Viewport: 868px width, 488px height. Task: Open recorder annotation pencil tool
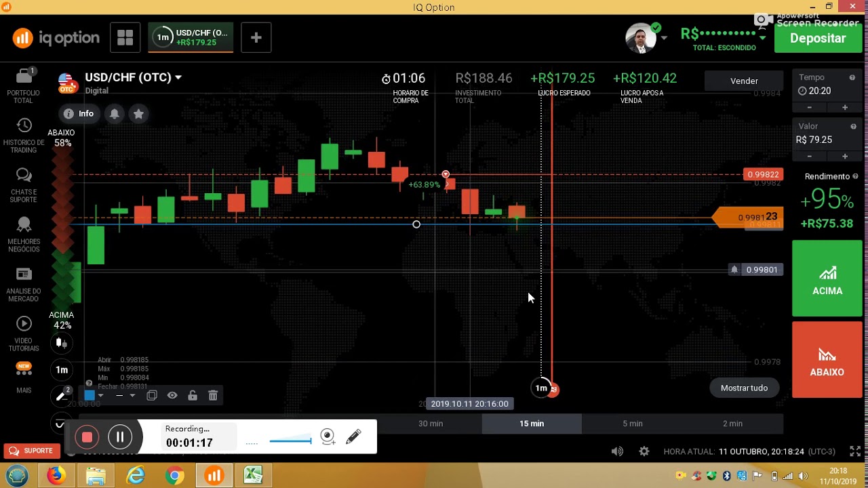tap(353, 437)
